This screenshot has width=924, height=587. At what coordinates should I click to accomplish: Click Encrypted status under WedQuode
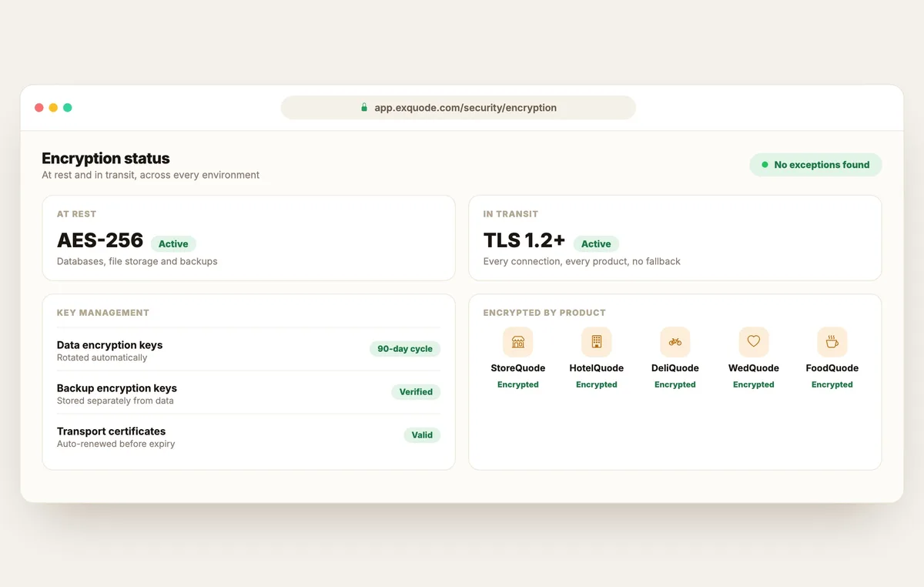[x=754, y=384]
